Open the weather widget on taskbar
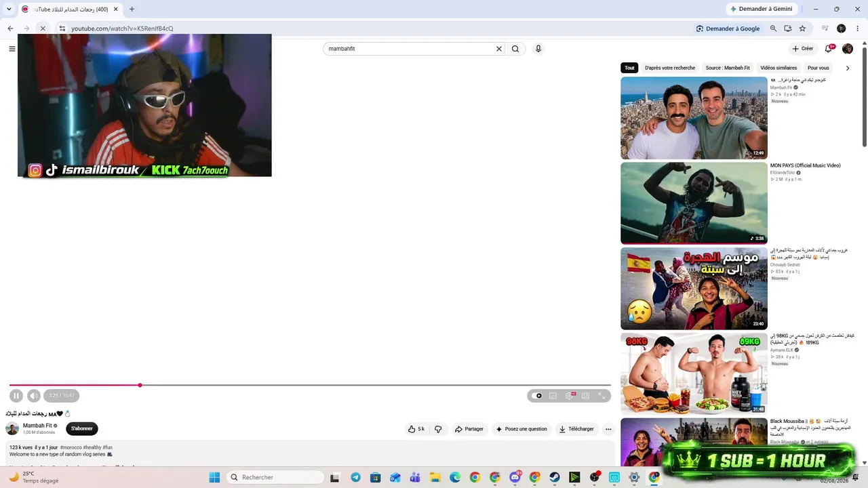 click(x=33, y=477)
